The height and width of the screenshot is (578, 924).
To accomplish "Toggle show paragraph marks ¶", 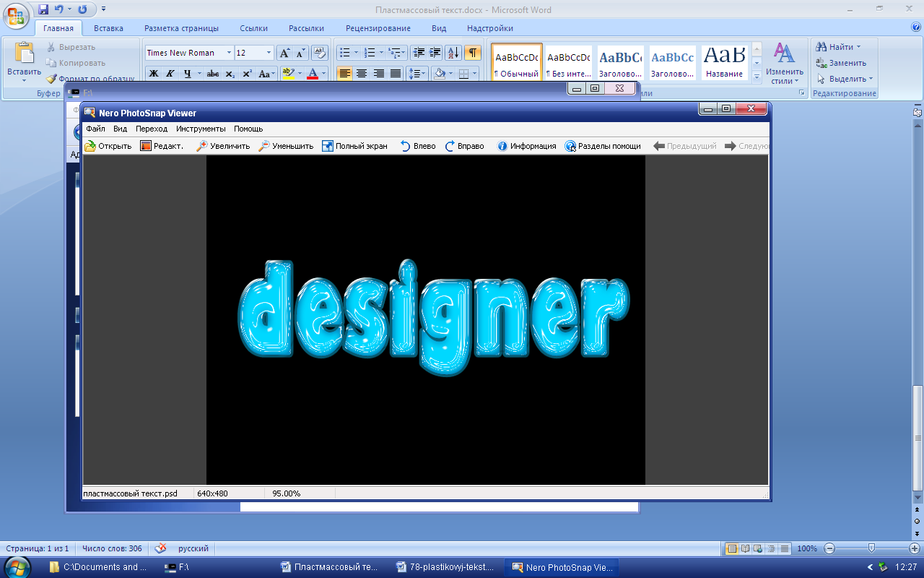I will [x=473, y=53].
